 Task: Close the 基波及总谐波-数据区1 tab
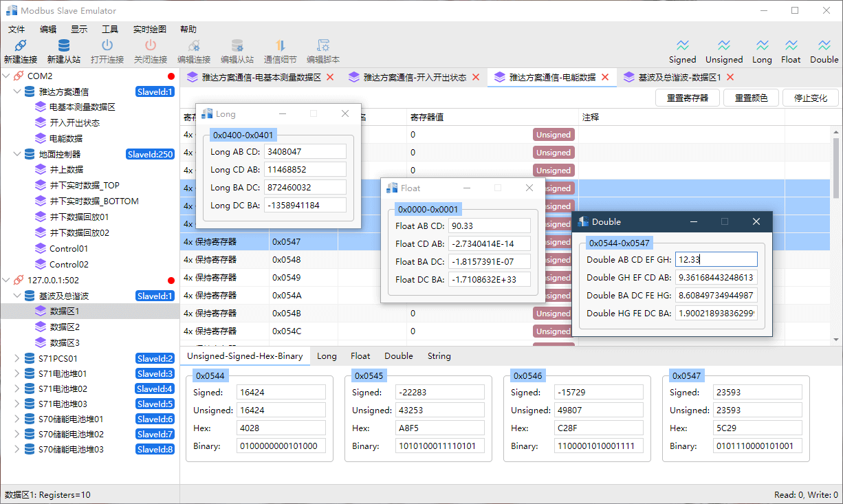[x=730, y=77]
